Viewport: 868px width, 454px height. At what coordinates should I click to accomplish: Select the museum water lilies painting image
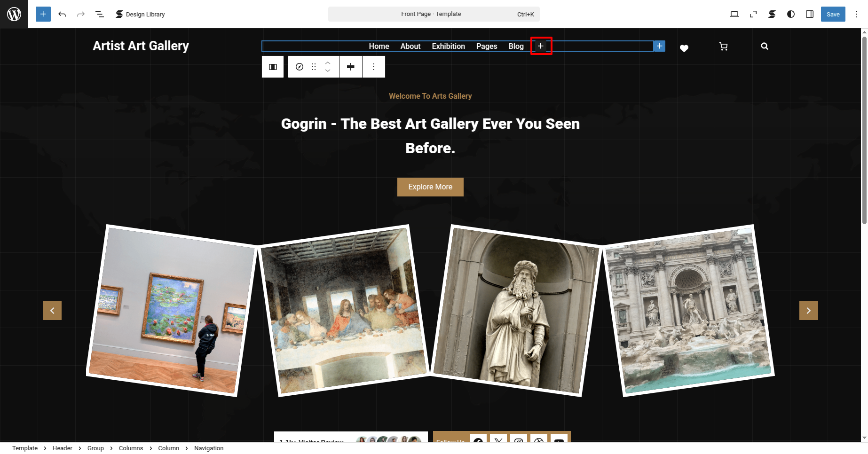click(x=172, y=311)
